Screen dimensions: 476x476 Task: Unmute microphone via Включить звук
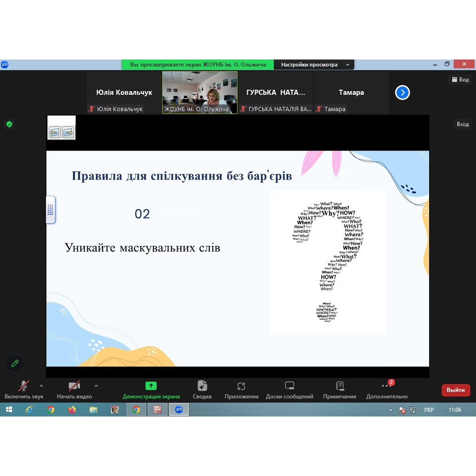click(x=24, y=386)
